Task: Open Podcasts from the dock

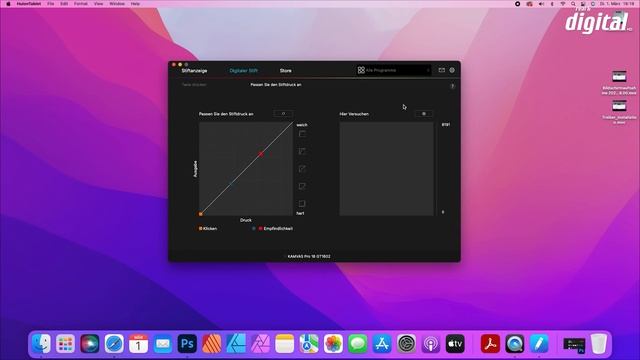Action: point(431,344)
